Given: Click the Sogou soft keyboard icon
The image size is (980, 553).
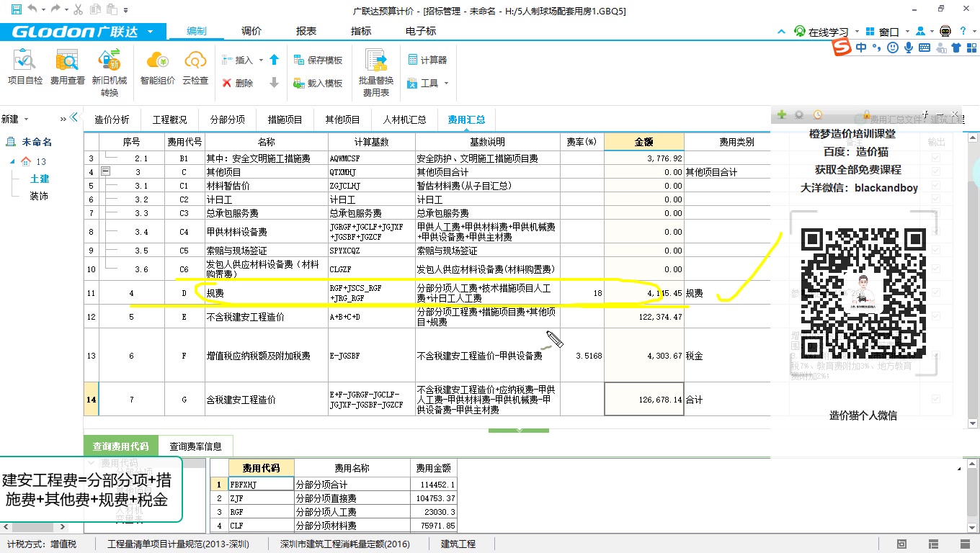Looking at the screenshot, I should (925, 48).
